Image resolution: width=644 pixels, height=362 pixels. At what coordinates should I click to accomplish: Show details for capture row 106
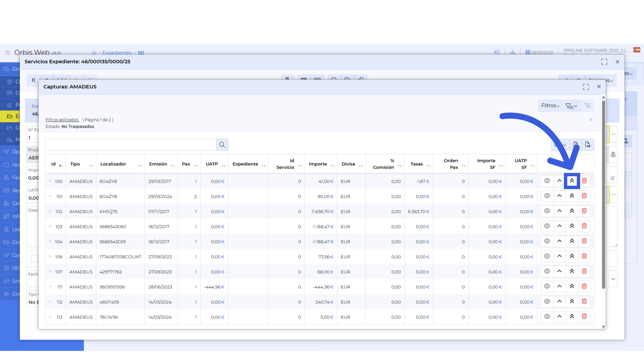point(547,256)
